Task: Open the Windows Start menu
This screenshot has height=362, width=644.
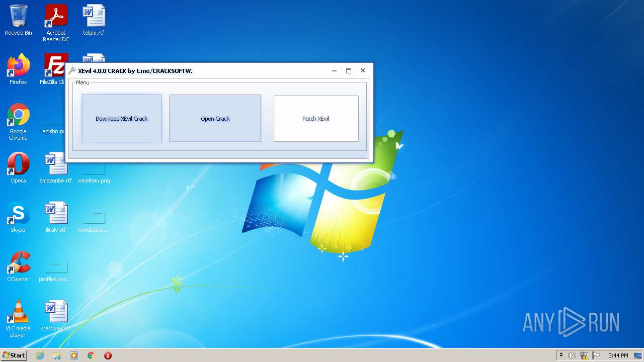Action: (14, 355)
